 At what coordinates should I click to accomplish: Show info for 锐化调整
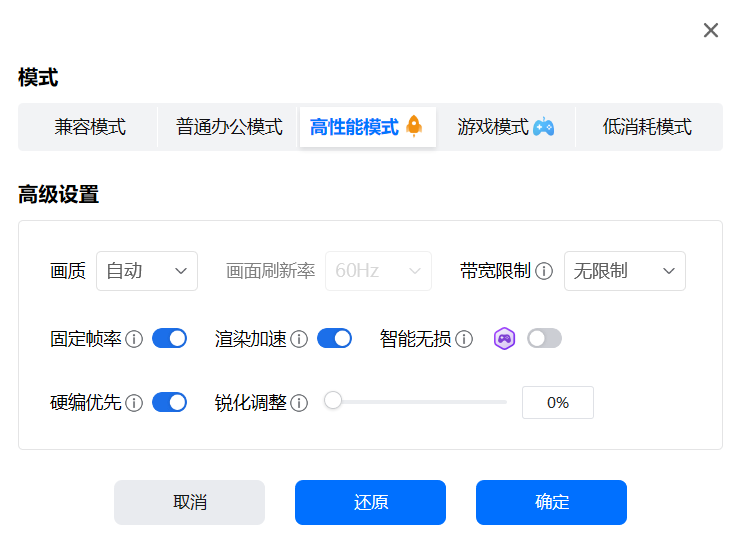click(x=299, y=403)
